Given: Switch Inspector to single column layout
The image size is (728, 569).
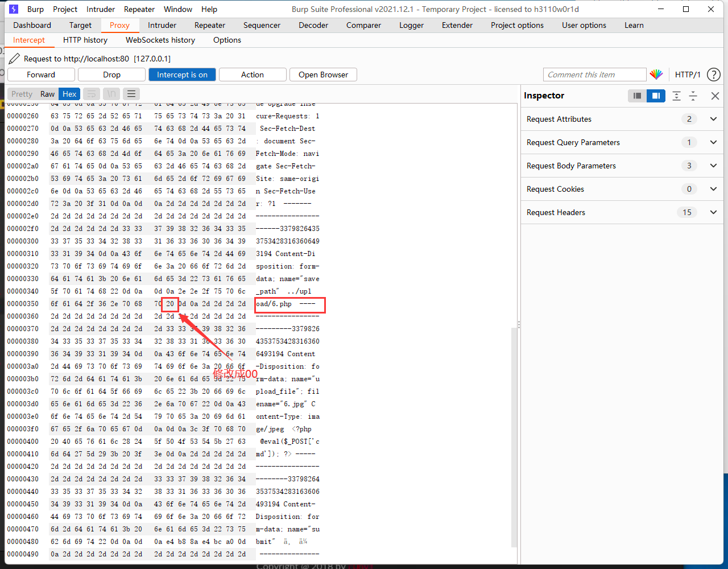Looking at the screenshot, I should tap(638, 96).
